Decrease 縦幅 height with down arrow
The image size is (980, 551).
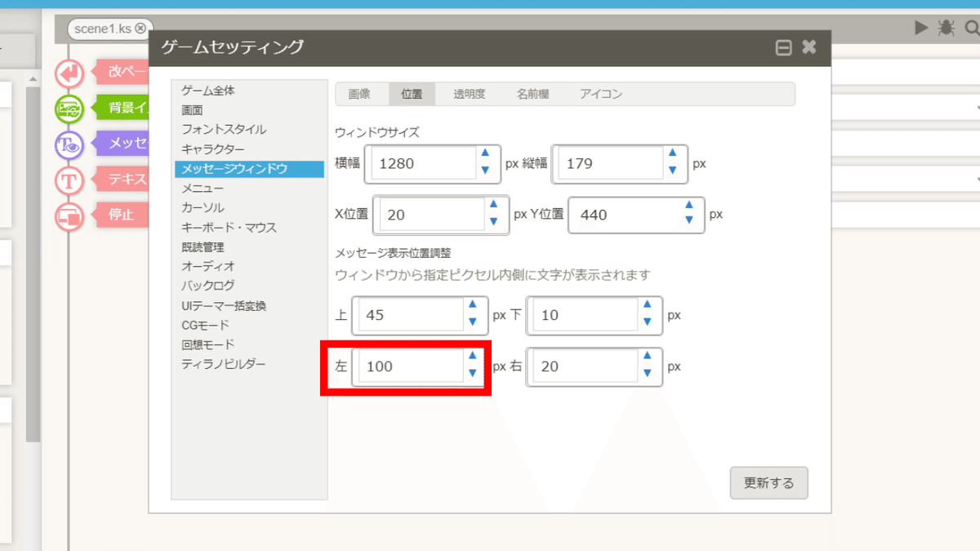[672, 171]
